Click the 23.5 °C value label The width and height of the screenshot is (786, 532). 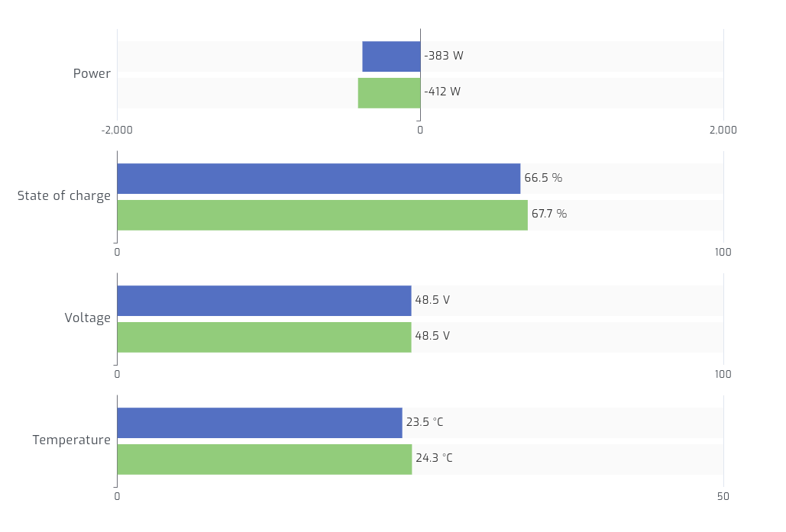pyautogui.click(x=425, y=422)
